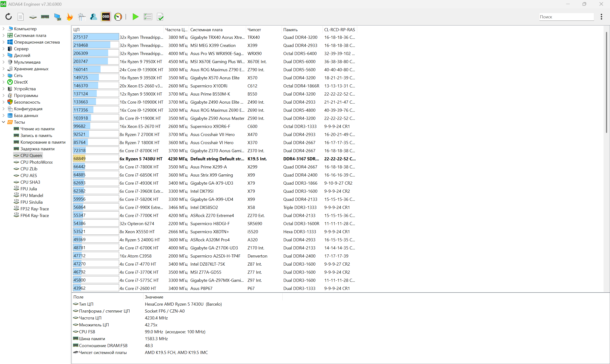Collapse the Тесты tree node
This screenshot has width=610, height=364.
tap(3, 122)
